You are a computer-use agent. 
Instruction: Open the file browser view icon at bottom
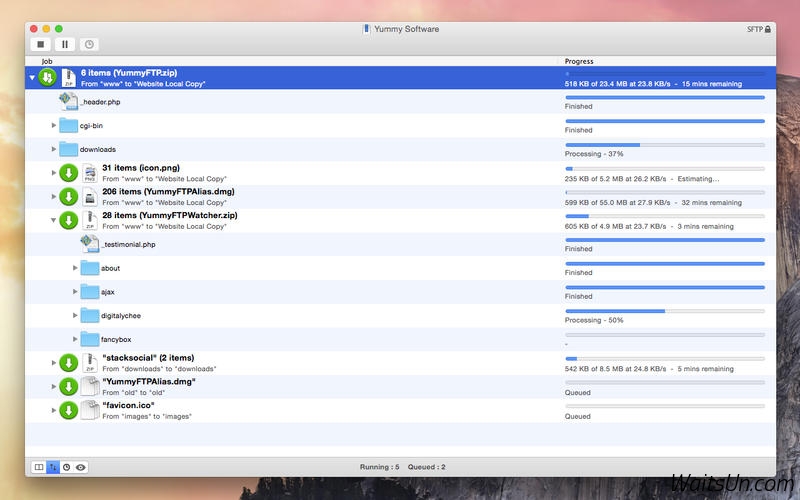click(x=39, y=467)
